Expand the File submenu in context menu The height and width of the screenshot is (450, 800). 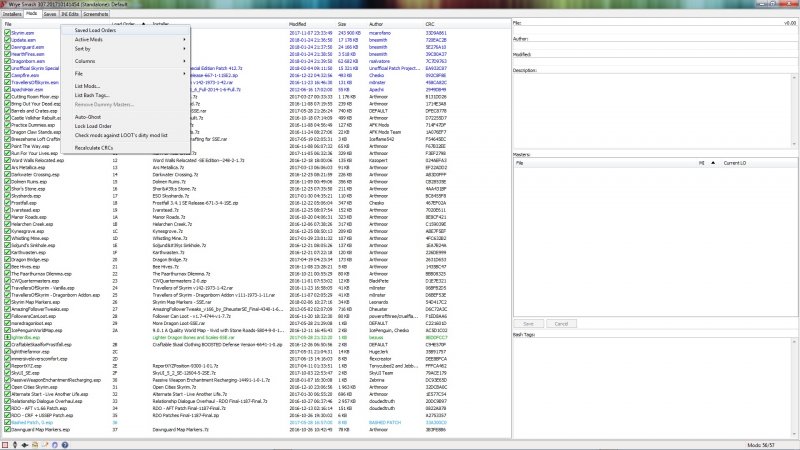(126, 74)
